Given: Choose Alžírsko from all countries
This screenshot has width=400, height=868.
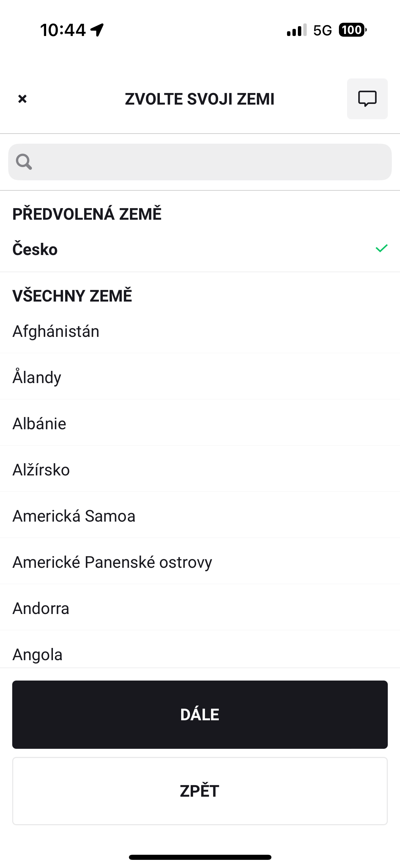Looking at the screenshot, I should point(41,470).
